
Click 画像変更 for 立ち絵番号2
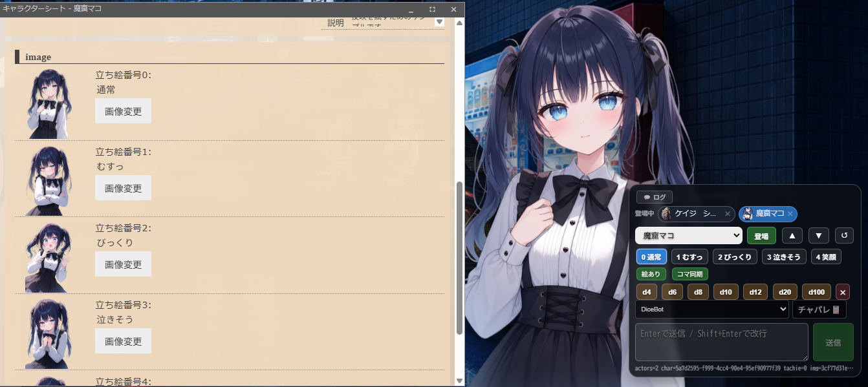[x=123, y=264]
